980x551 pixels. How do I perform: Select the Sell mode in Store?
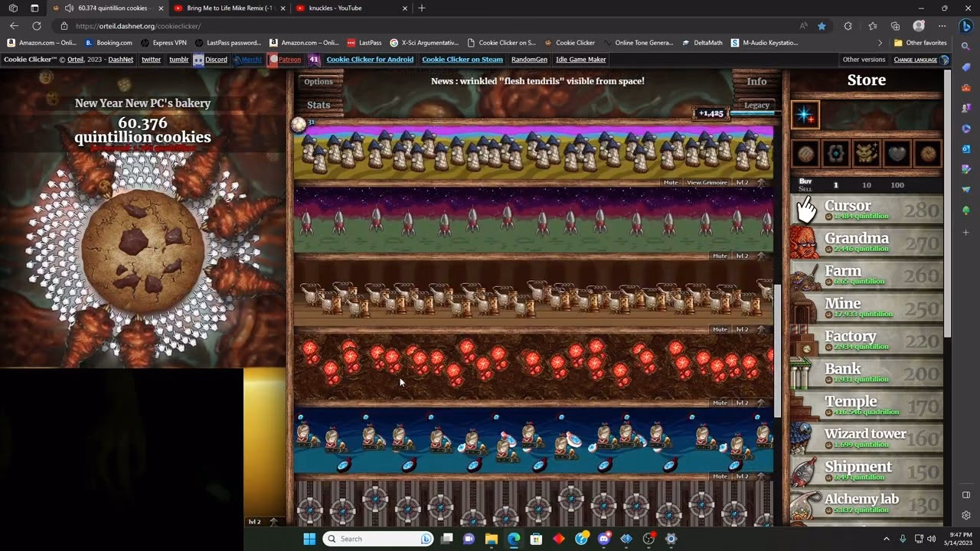coord(805,189)
